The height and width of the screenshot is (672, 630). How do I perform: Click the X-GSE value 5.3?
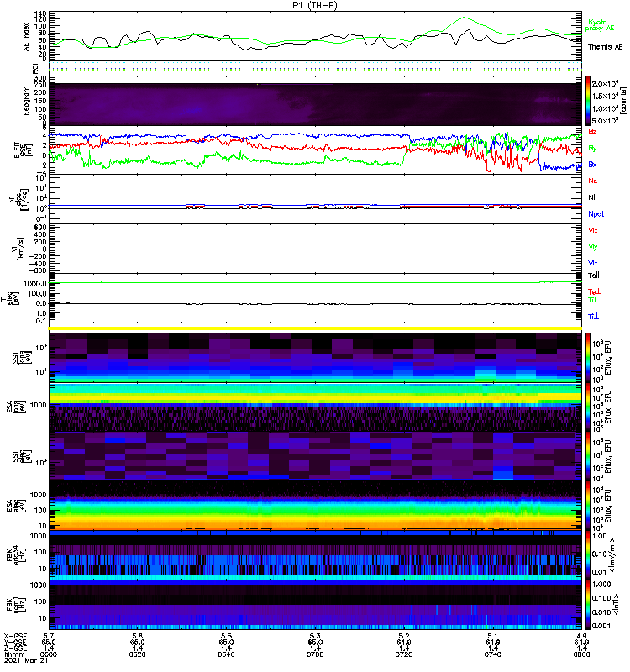(315, 637)
